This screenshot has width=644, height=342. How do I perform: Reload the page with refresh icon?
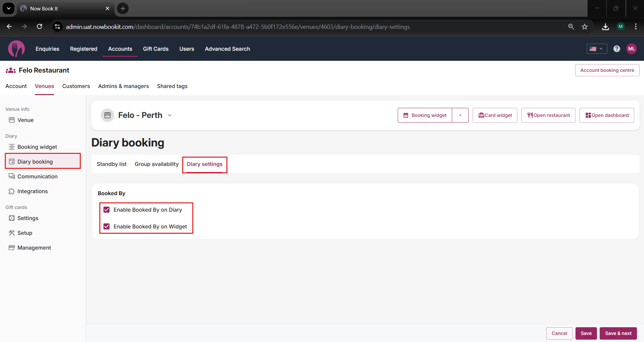pos(39,27)
